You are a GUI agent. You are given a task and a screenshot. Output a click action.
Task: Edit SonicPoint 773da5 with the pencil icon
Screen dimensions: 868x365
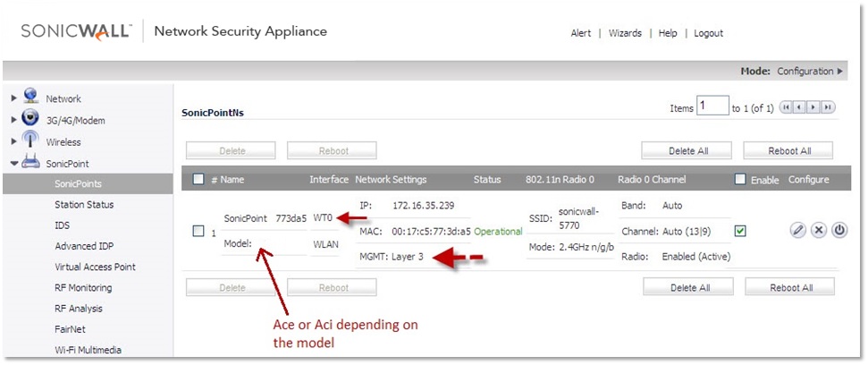(x=797, y=231)
